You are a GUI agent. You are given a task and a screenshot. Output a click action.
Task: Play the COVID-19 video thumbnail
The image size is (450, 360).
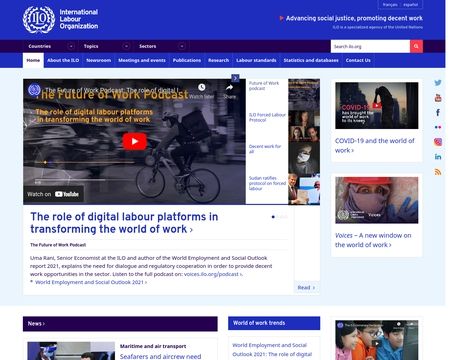[377, 105]
